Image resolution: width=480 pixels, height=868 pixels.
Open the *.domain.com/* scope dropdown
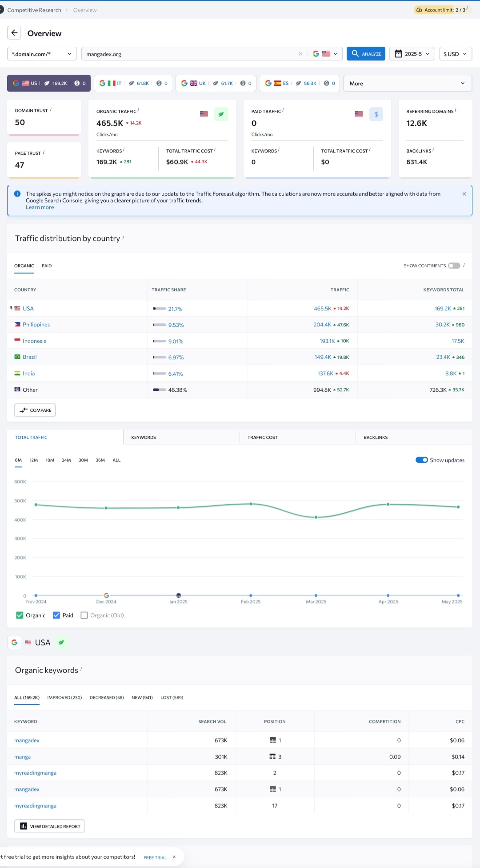42,54
